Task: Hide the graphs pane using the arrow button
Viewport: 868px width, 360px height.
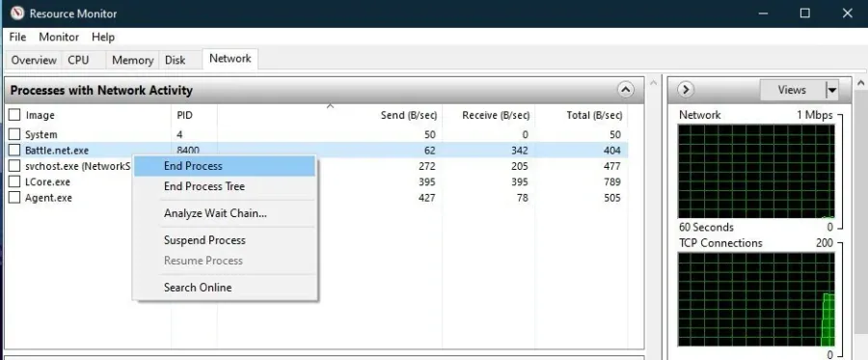Action: point(686,90)
